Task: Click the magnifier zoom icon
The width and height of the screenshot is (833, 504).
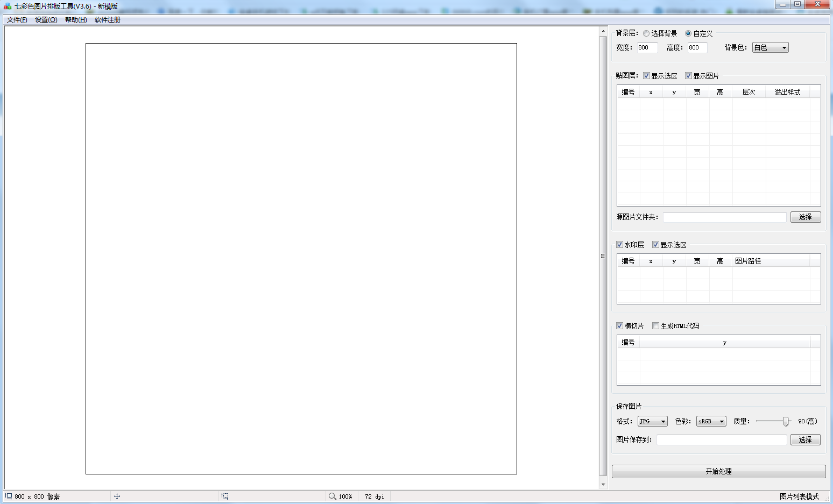Action: click(x=333, y=496)
